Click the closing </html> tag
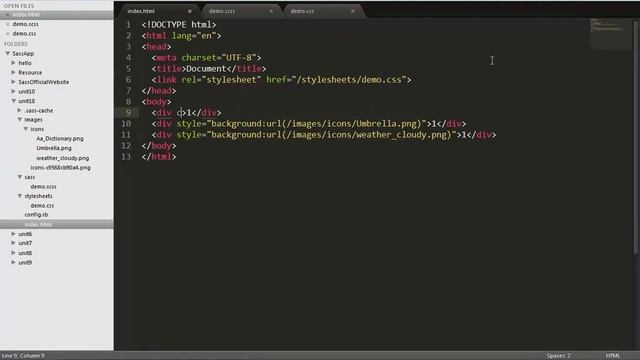This screenshot has height=360, width=640. tap(159, 157)
